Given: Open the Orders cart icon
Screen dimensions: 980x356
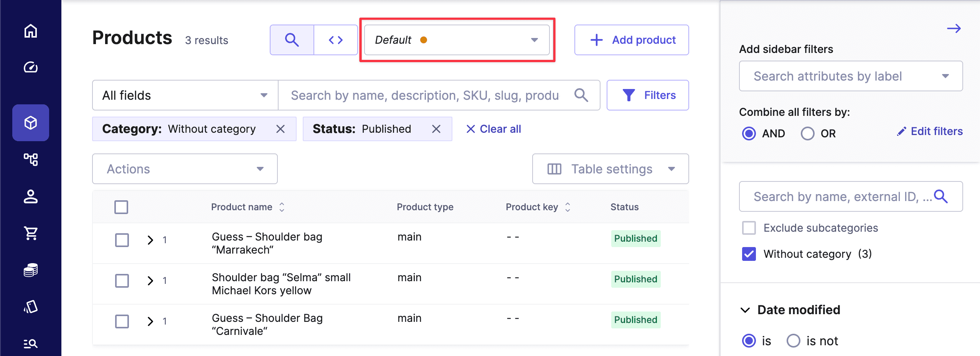Looking at the screenshot, I should point(31,233).
